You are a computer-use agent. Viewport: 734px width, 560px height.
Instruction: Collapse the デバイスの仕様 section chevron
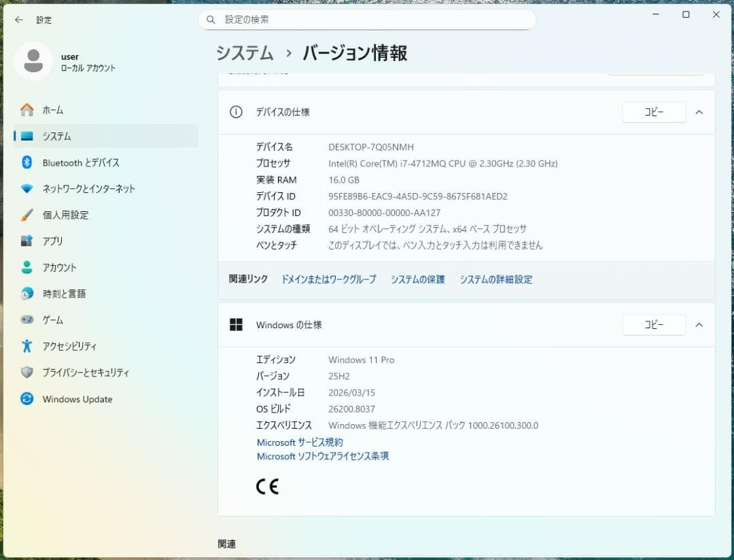click(x=699, y=112)
